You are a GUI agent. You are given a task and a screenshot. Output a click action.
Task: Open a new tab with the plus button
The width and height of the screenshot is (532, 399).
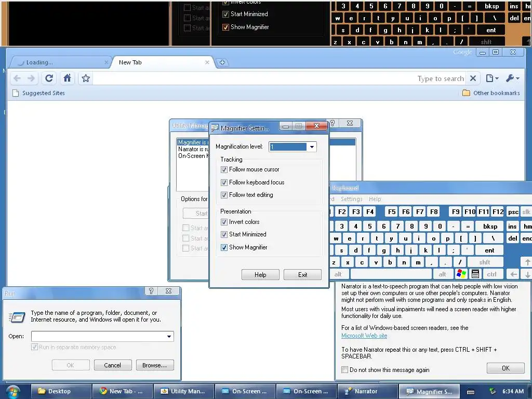[x=222, y=62]
